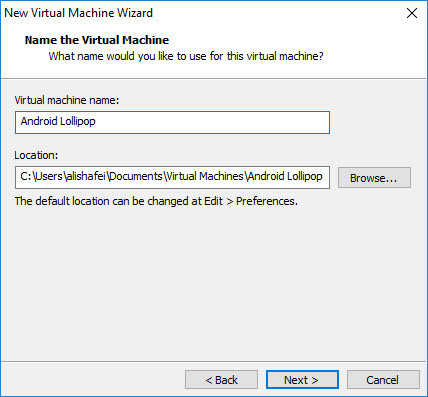Place cursor on 'Android' in the name field

[x=39, y=121]
